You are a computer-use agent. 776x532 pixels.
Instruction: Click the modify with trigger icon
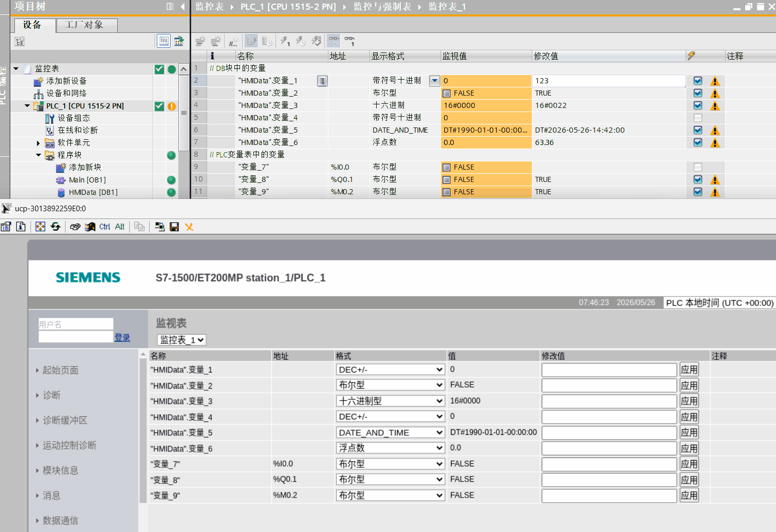click(301, 41)
